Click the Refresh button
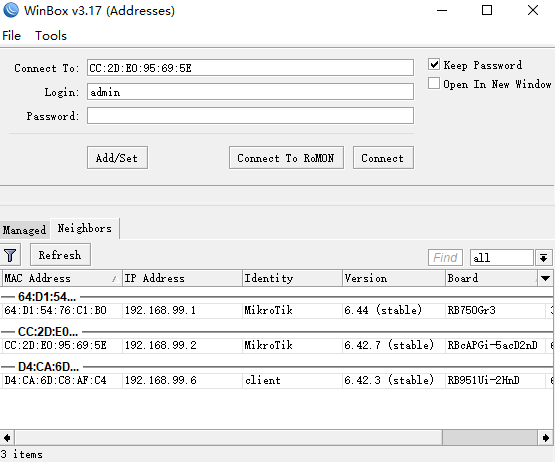Image resolution: width=560 pixels, height=462 pixels. pos(60,255)
